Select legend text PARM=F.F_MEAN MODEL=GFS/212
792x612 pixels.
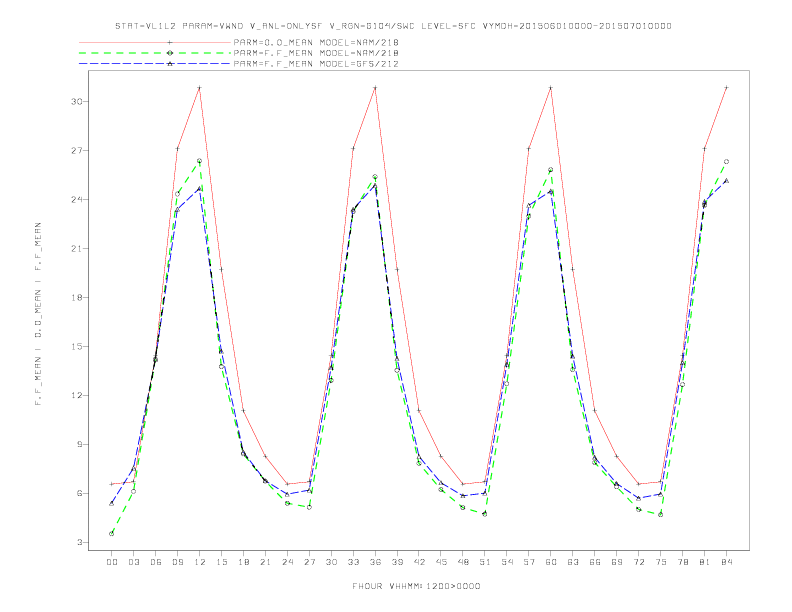[316, 64]
